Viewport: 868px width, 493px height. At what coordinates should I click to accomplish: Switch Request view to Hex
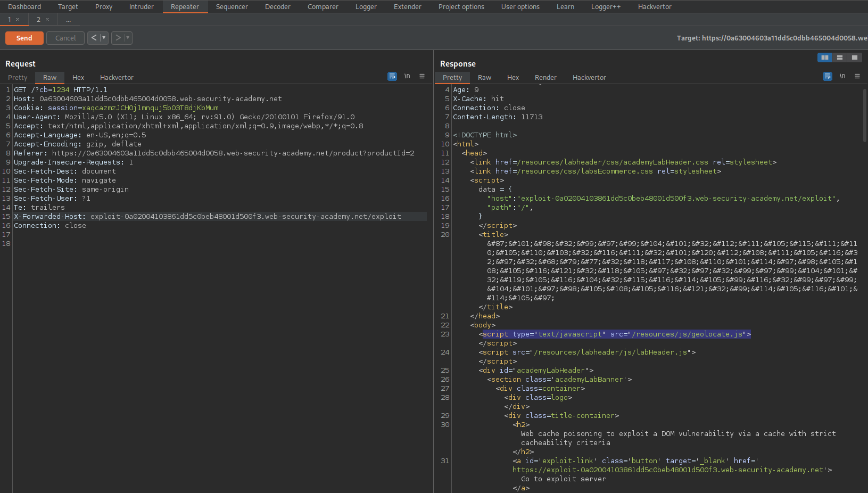(78, 77)
